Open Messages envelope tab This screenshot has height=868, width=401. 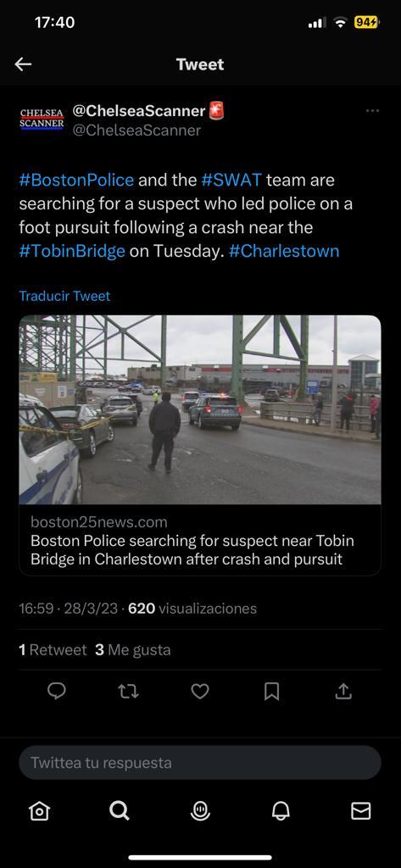(361, 811)
